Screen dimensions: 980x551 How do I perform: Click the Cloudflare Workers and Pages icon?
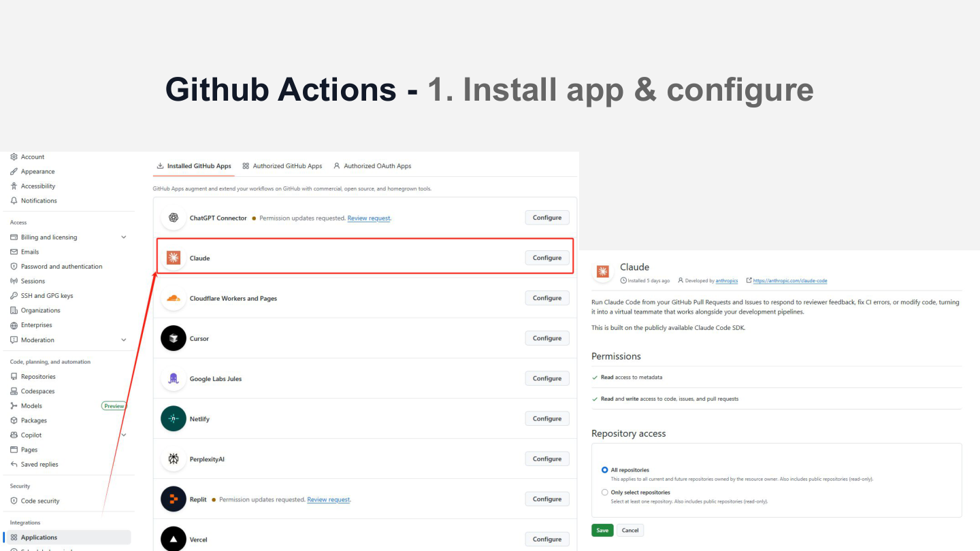click(x=174, y=298)
